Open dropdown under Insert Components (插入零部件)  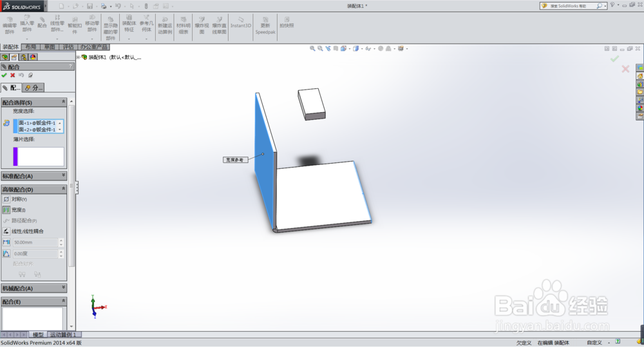pos(27,38)
